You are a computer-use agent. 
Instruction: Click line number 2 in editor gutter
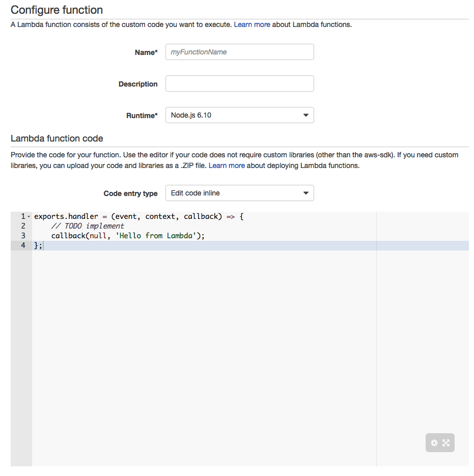click(x=23, y=226)
